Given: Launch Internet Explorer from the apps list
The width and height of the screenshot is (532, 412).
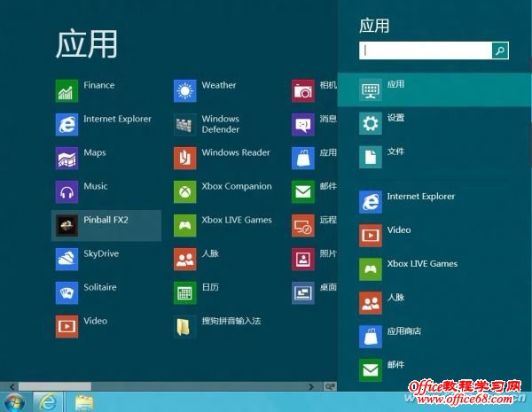Looking at the screenshot, I should [66, 124].
